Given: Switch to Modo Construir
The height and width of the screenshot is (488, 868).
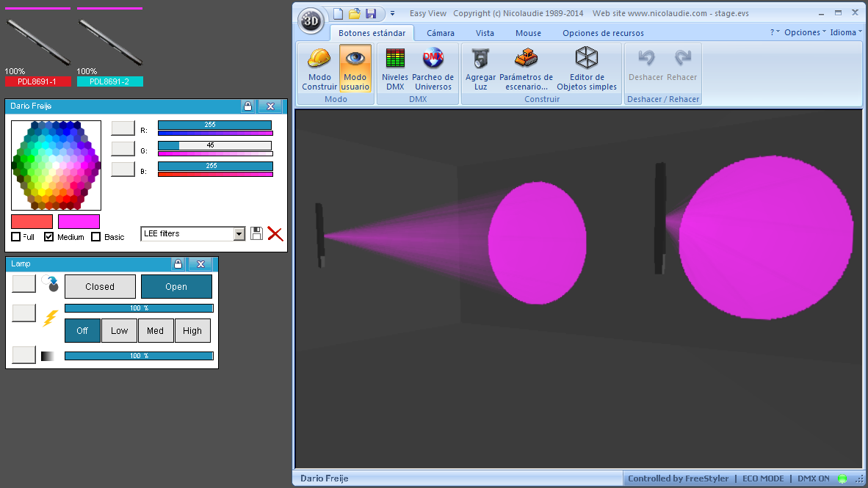Looking at the screenshot, I should [319, 68].
